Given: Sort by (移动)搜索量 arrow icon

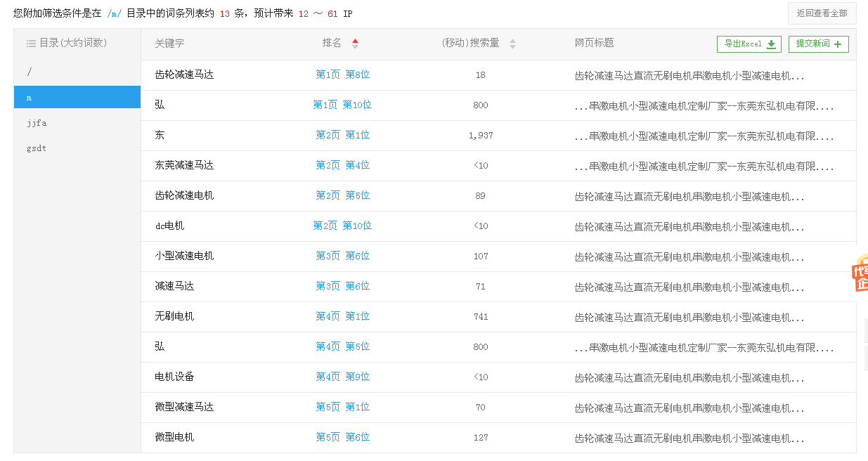Looking at the screenshot, I should [x=512, y=44].
